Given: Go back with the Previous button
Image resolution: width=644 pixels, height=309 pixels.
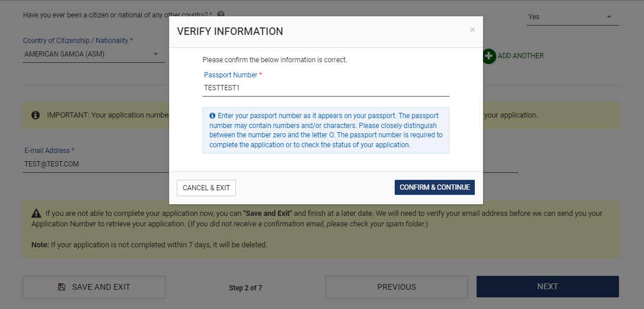Looking at the screenshot, I should pos(396,287).
